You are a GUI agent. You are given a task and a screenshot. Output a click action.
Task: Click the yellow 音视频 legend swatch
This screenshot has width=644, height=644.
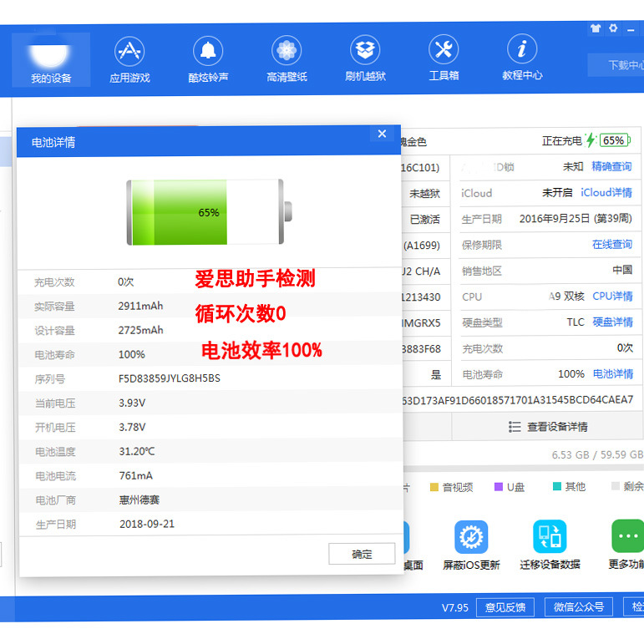pyautogui.click(x=434, y=487)
